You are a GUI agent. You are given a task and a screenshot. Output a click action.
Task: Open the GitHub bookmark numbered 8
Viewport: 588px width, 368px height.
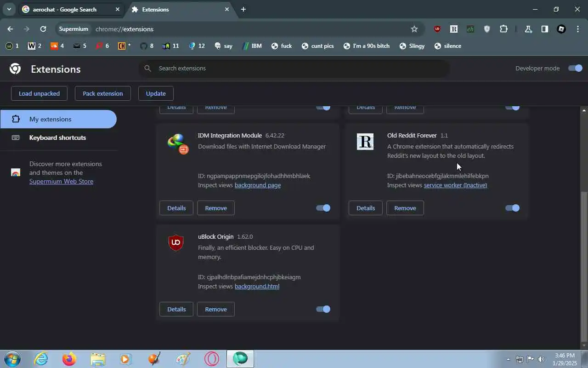click(x=147, y=46)
